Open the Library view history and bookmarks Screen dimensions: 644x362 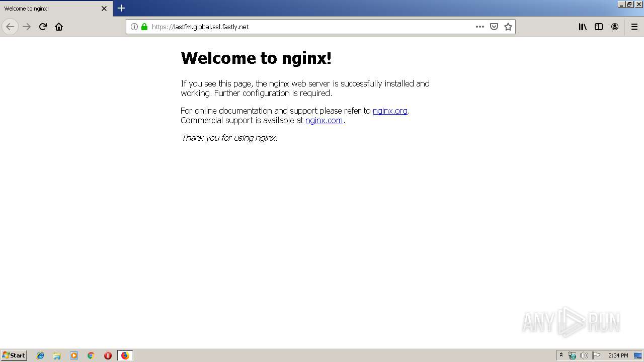[x=583, y=27]
